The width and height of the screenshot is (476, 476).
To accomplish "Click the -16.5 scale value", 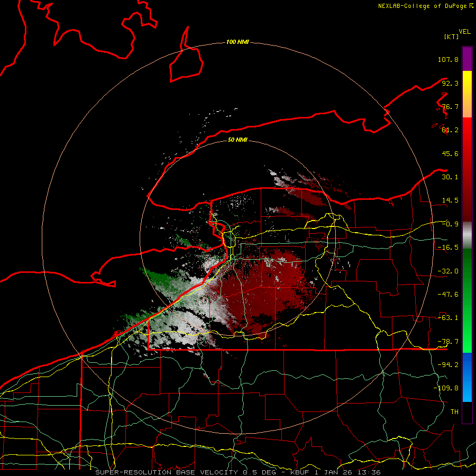I will click(x=448, y=248).
